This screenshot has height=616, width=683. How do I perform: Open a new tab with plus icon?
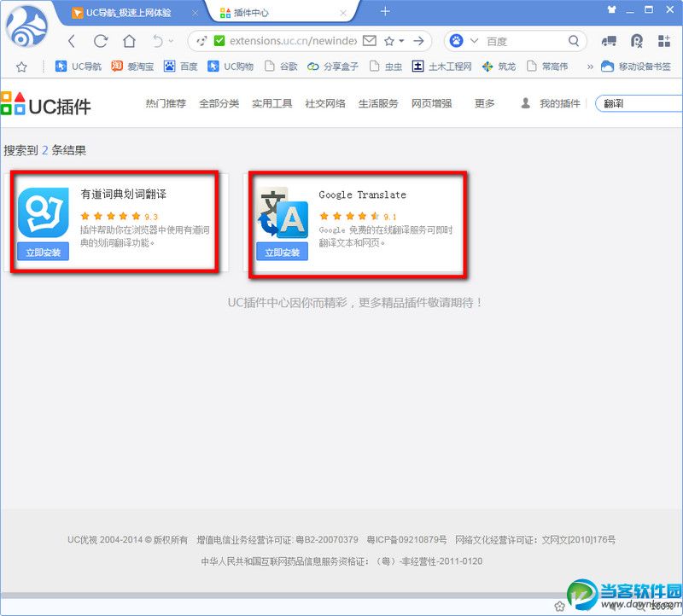click(385, 11)
